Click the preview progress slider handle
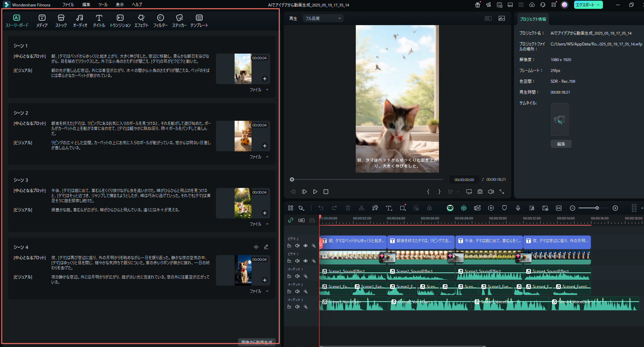Viewport: 644px width, 347px height. point(292,179)
